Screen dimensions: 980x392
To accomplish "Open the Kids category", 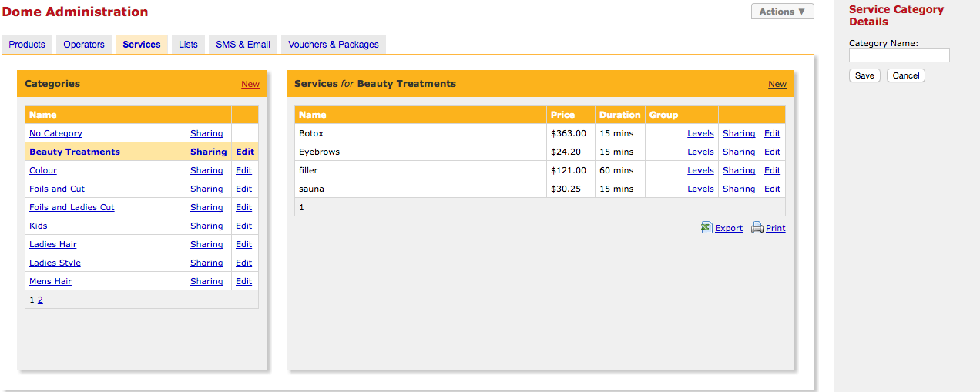I will [39, 226].
